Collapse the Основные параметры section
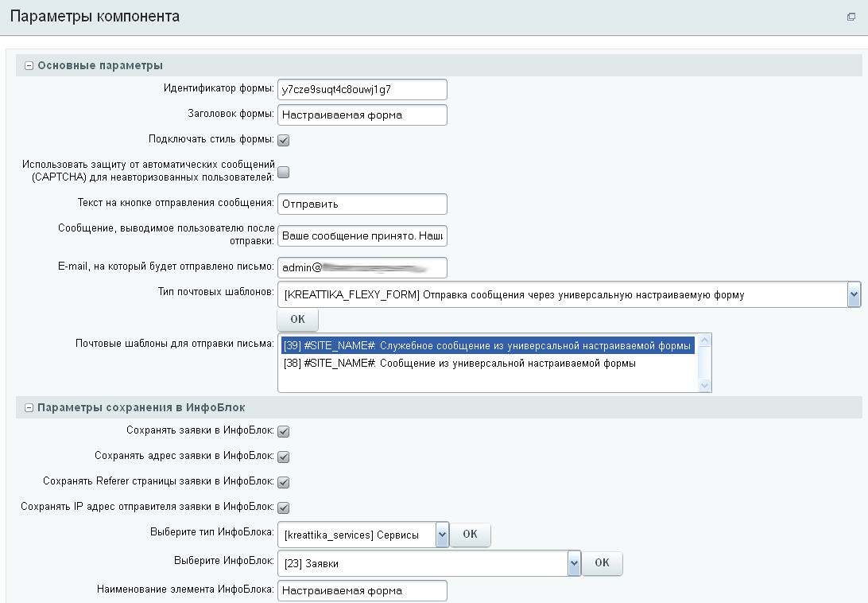The height and width of the screenshot is (603, 868). click(x=29, y=66)
